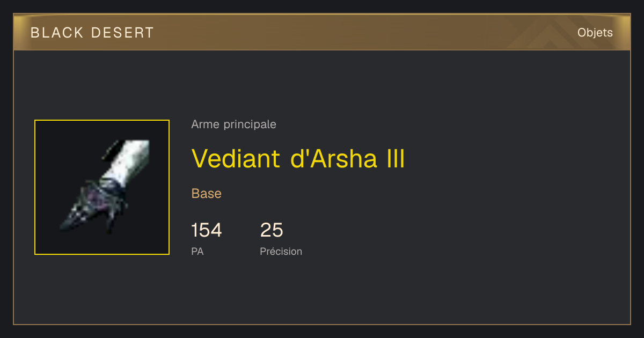Click the empty dark card area below stats
The image size is (644, 338).
[322, 292]
